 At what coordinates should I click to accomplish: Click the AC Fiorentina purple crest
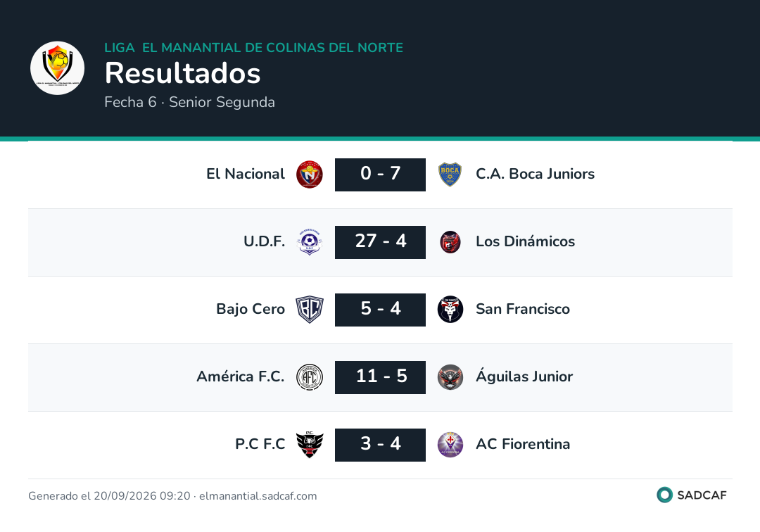point(450,444)
